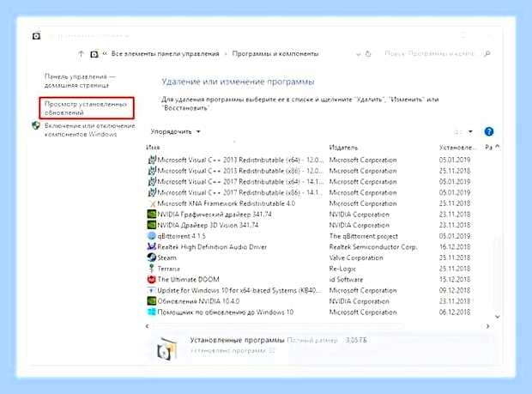Viewport: 532px width, 394px height.
Task: Open 'Включение или отключение компонентов Windows'
Action: (x=90, y=130)
